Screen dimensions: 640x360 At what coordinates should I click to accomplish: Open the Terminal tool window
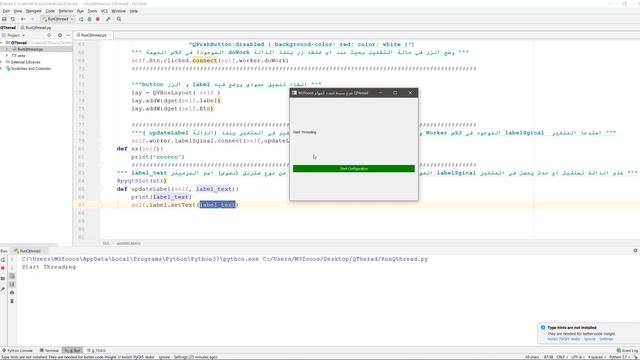click(49, 351)
